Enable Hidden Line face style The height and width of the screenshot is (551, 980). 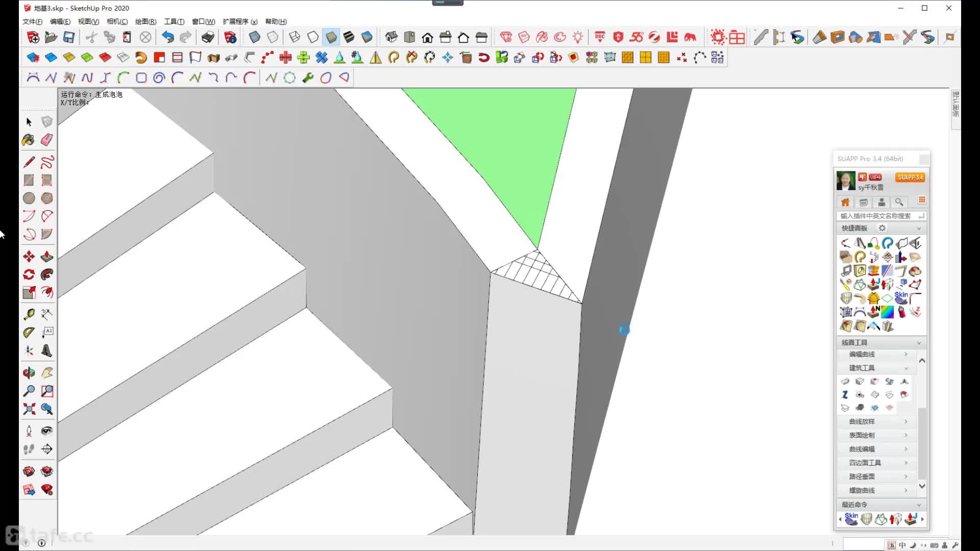point(313,37)
